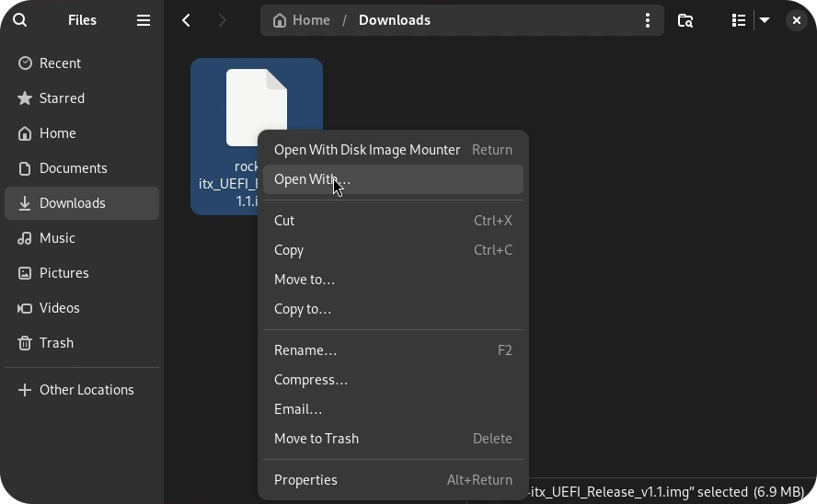Image resolution: width=817 pixels, height=504 pixels.
Task: Open Pictures in the sidebar
Action: [x=82, y=273]
